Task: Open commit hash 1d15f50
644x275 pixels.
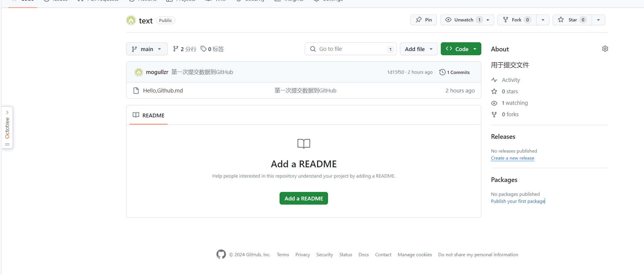Action: tap(395, 72)
